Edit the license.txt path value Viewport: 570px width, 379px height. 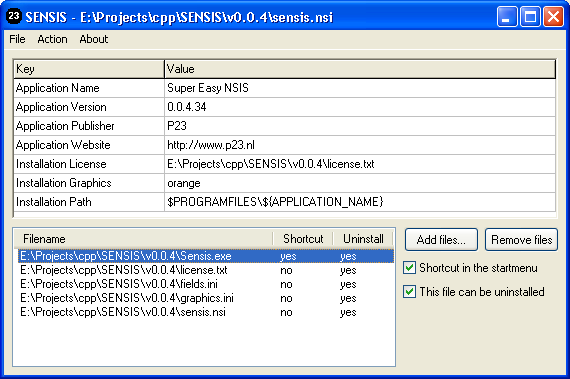pos(360,164)
